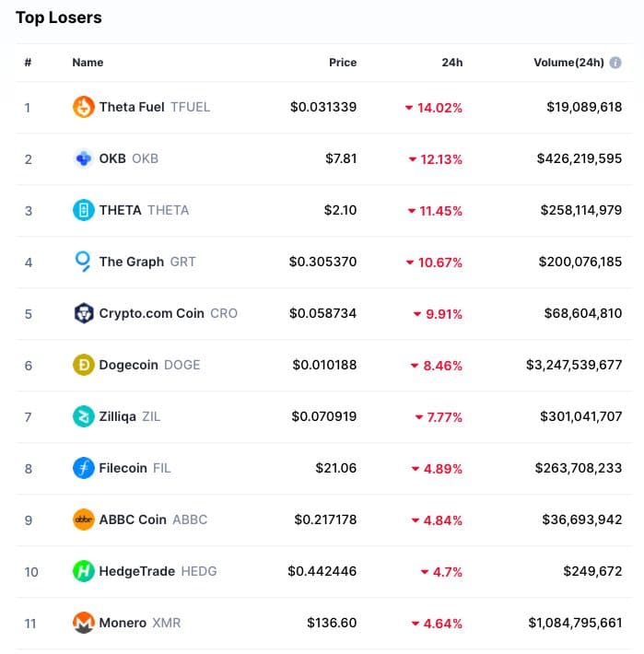Click the THETA token logo
The height and width of the screenshot is (654, 644).
tap(84, 210)
